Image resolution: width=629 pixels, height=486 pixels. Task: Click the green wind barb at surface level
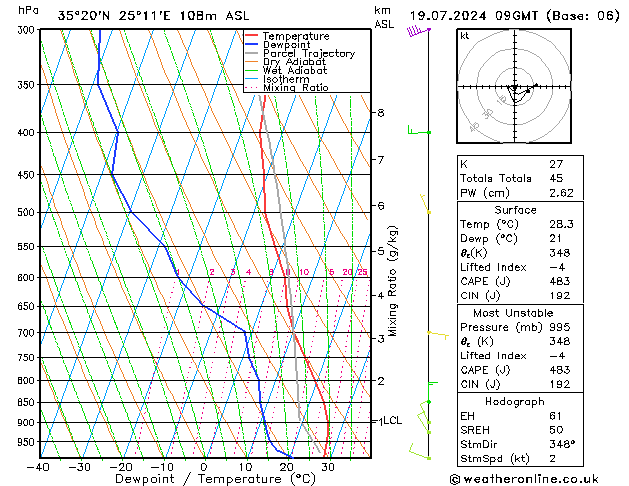point(420,452)
